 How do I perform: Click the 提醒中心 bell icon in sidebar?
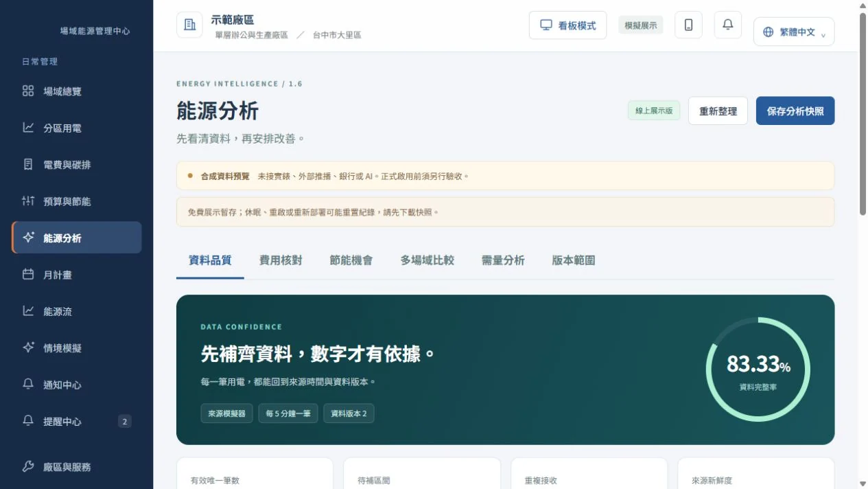(28, 421)
